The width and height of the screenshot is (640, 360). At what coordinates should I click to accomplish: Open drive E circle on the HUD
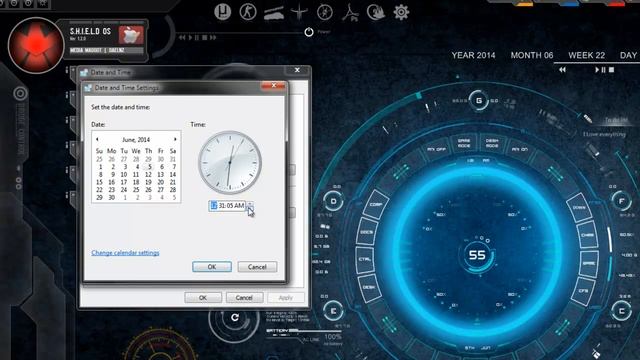coord(333,311)
